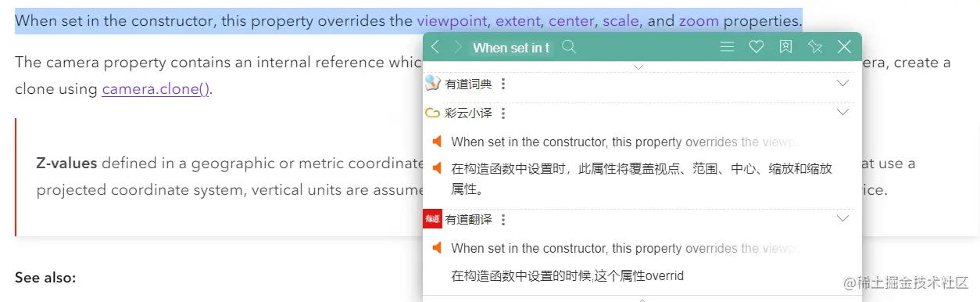
Task: Pin the translation popup with pin icon
Action: [x=815, y=47]
